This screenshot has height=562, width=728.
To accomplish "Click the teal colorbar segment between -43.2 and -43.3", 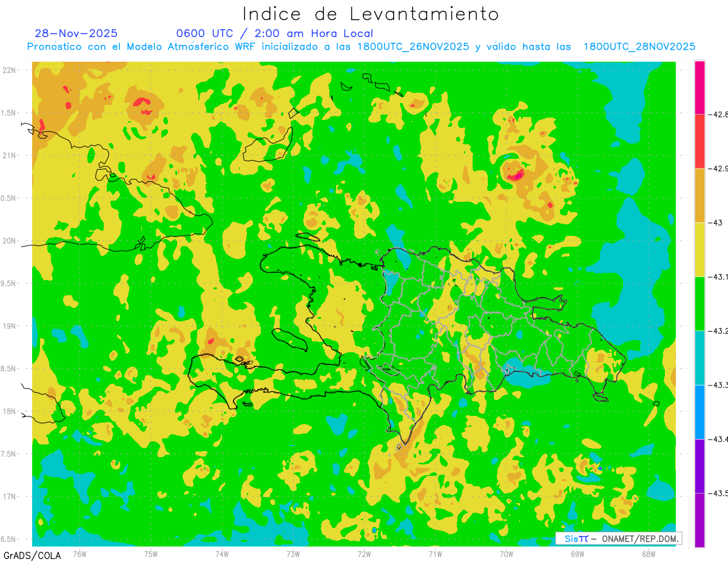I will click(699, 358).
